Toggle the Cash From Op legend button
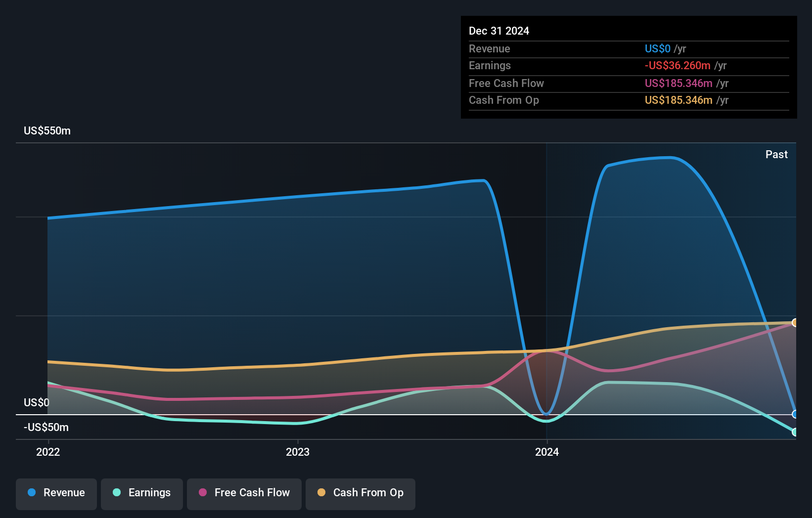812x518 pixels. tap(361, 494)
